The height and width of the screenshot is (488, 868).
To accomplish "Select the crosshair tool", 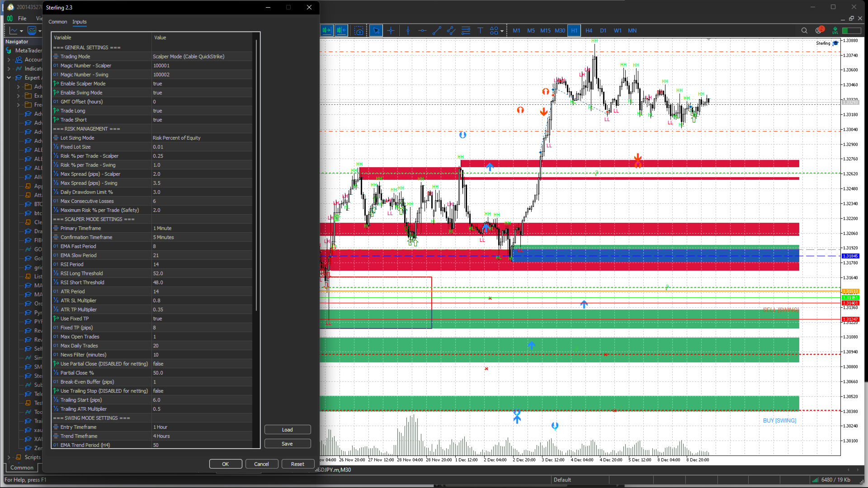I will pos(391,31).
